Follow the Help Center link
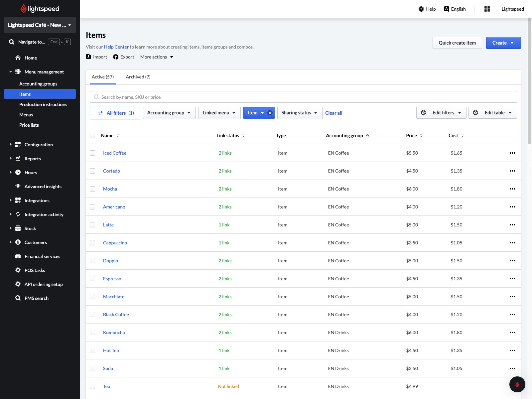The width and height of the screenshot is (532, 399). click(x=116, y=47)
